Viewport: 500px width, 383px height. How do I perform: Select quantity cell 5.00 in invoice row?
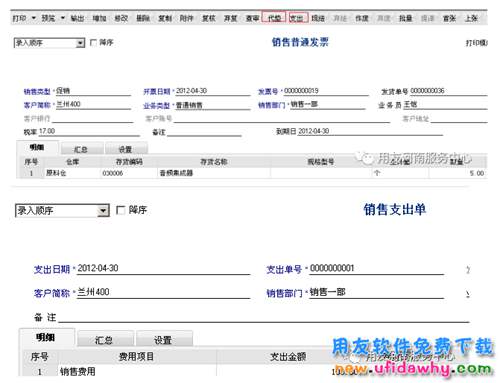pyautogui.click(x=458, y=173)
